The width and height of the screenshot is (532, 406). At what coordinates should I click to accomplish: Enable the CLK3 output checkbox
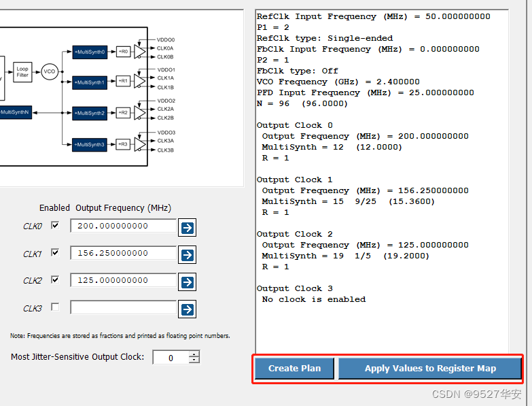(55, 307)
